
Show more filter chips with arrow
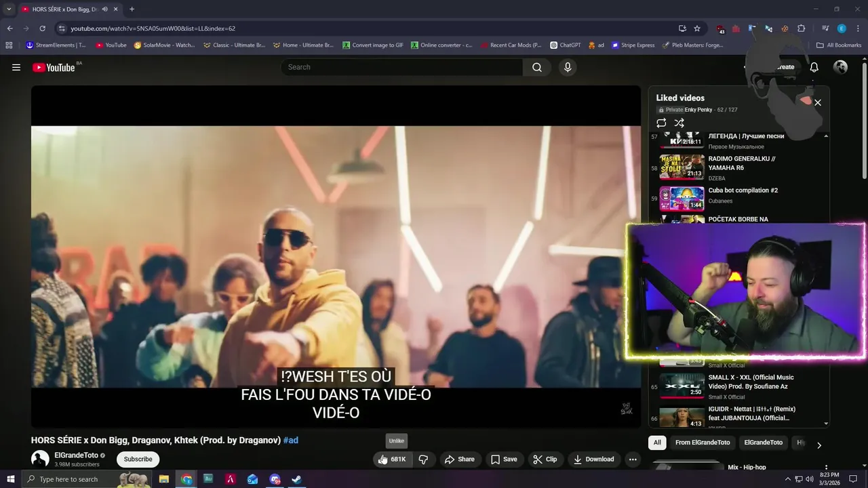(818, 445)
